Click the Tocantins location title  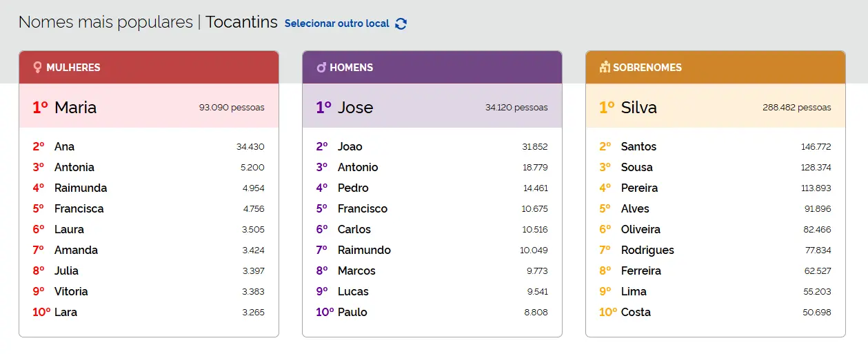click(241, 22)
